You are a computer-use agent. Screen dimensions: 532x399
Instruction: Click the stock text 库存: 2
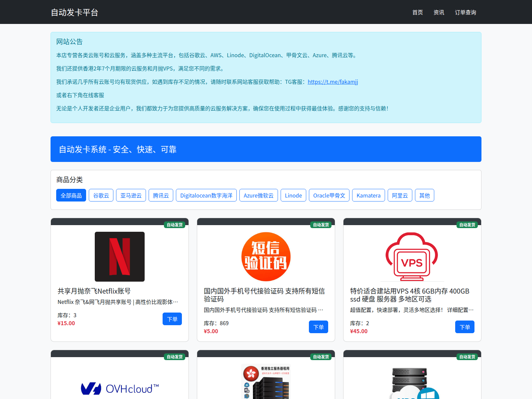[359, 323]
